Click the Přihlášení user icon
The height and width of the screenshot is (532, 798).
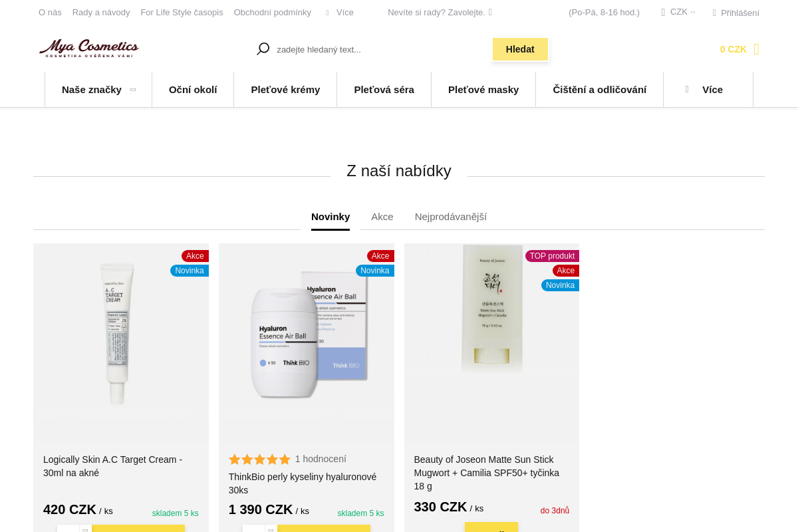(714, 13)
